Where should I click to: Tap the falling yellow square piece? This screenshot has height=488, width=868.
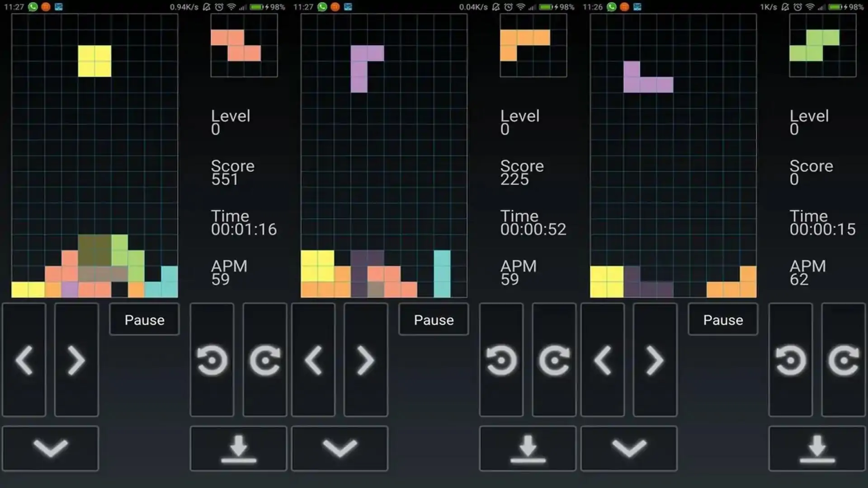click(94, 61)
